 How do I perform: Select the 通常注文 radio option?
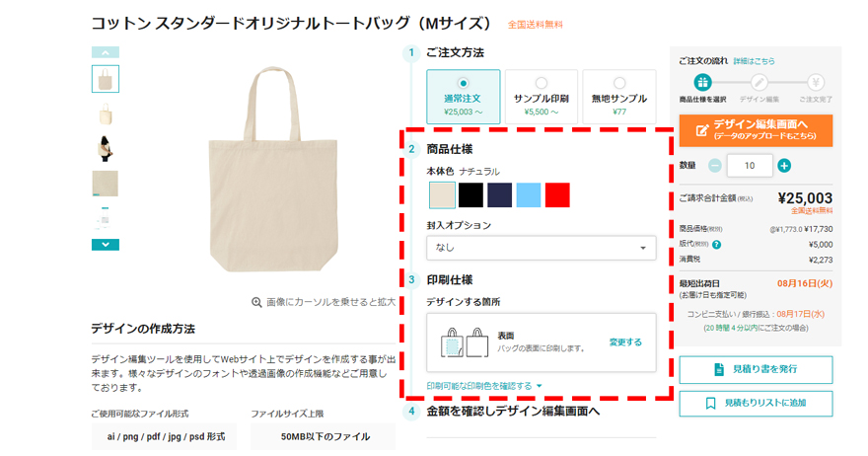463,97
